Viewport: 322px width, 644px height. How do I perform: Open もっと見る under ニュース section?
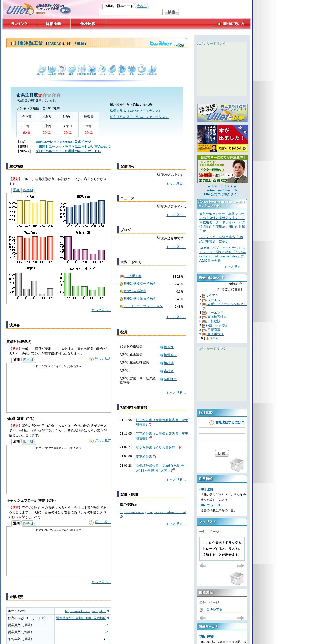tap(176, 215)
